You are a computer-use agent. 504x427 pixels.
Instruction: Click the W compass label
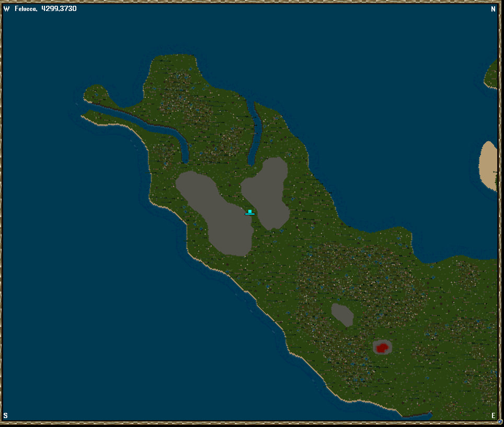pos(6,9)
